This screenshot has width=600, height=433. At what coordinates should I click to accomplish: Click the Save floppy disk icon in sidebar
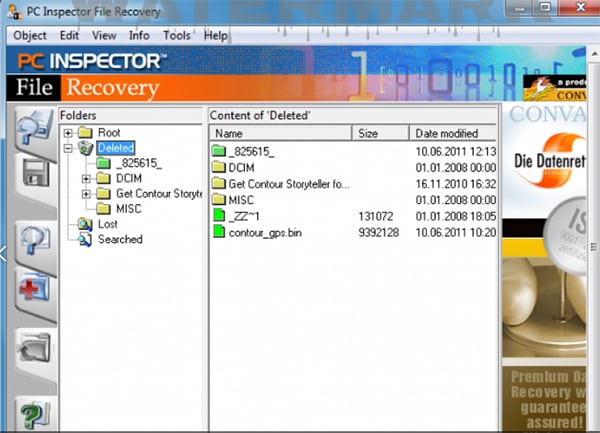[x=36, y=173]
